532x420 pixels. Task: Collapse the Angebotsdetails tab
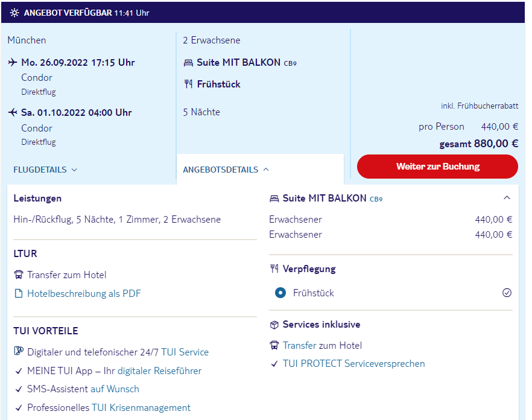tap(226, 170)
